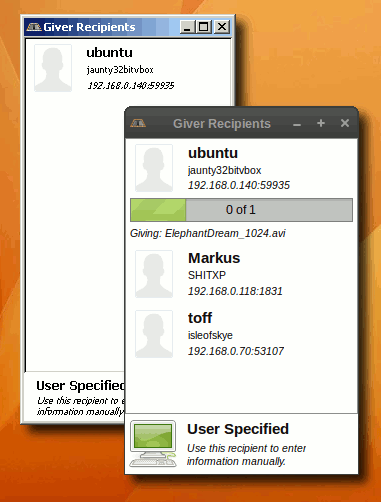
Task: Select recipient name toff
Action: pyautogui.click(x=200, y=318)
